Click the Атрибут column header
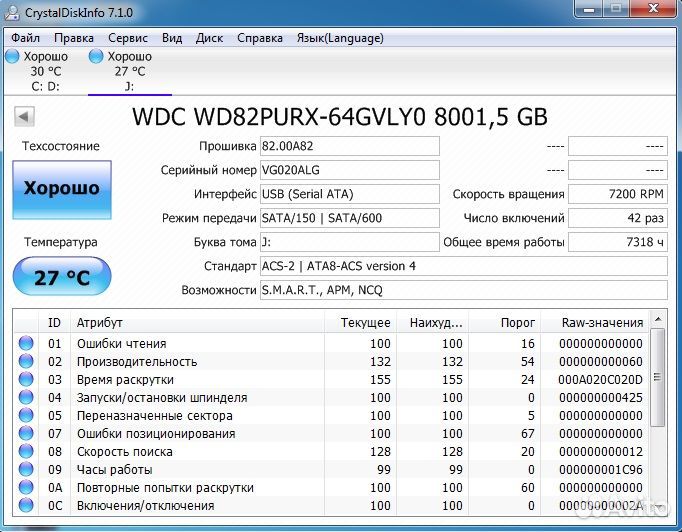The width and height of the screenshot is (682, 532). [197, 322]
